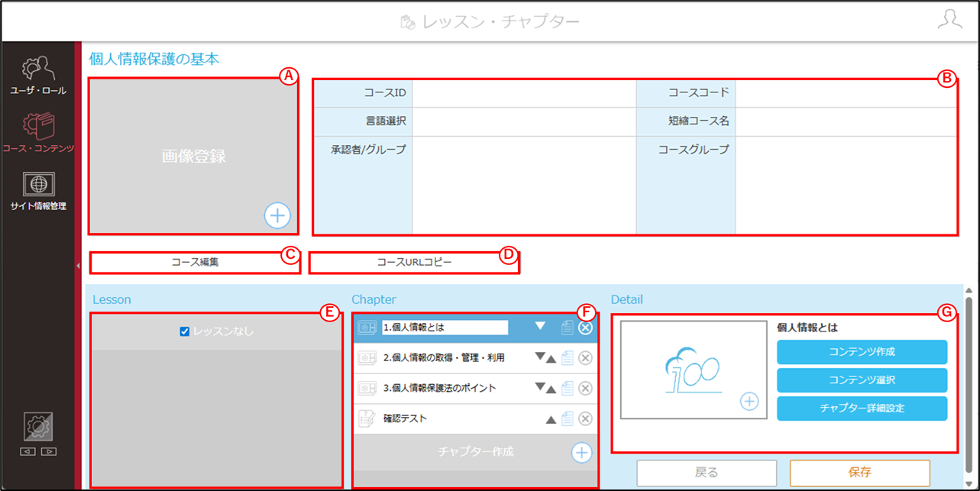Click the 短縮コース名 value cell
Image resolution: width=980 pixels, height=491 pixels.
point(845,121)
